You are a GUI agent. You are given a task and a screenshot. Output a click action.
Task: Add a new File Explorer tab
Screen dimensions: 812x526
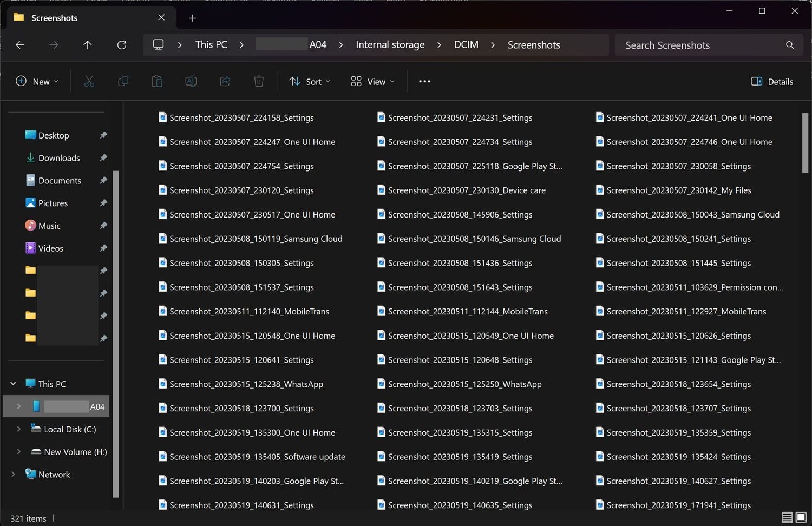pyautogui.click(x=192, y=18)
